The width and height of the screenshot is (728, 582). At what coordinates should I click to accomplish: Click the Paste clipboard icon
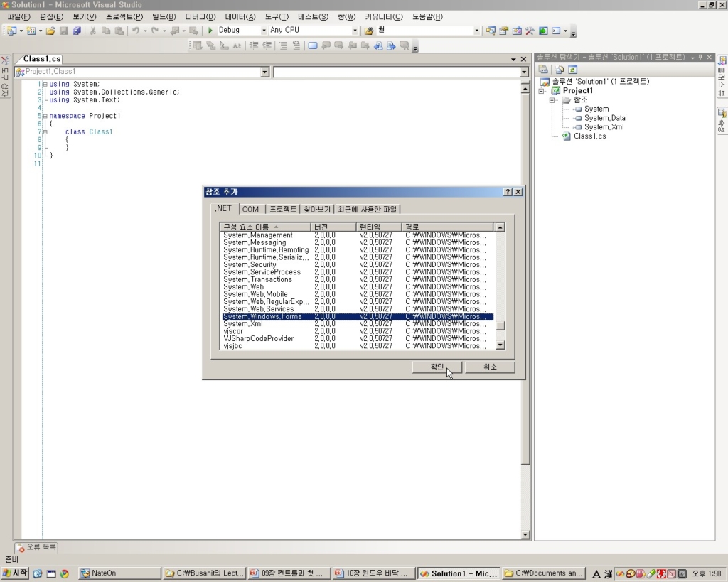[x=119, y=31]
